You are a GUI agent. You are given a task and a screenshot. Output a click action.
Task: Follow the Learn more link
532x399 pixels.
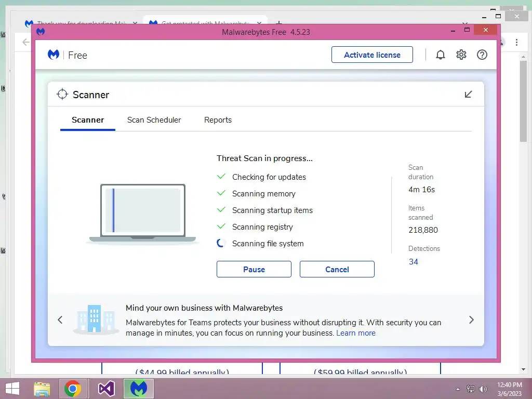[x=355, y=333]
